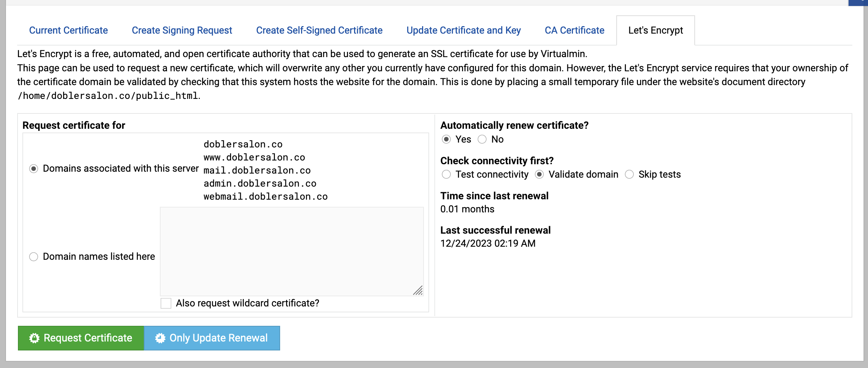Screen dimensions: 868x368
Task: Click the gear icon on Only Update Renewal
Action: tap(160, 338)
